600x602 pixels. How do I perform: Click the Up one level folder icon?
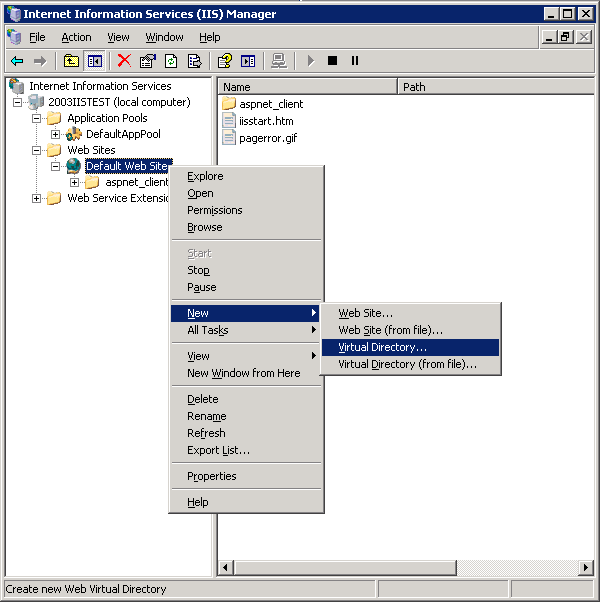(x=71, y=61)
